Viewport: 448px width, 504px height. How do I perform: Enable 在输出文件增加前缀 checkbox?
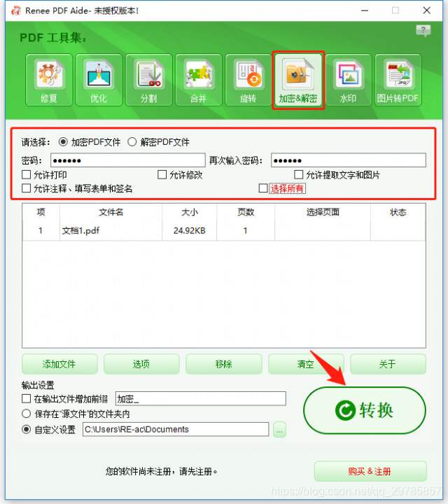(27, 399)
